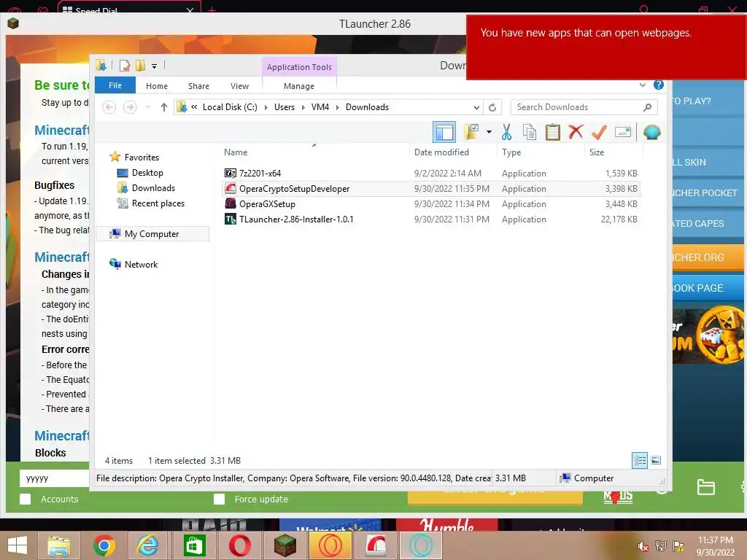Switch to the Share ribbon tab
This screenshot has height=560, width=747.
point(198,86)
